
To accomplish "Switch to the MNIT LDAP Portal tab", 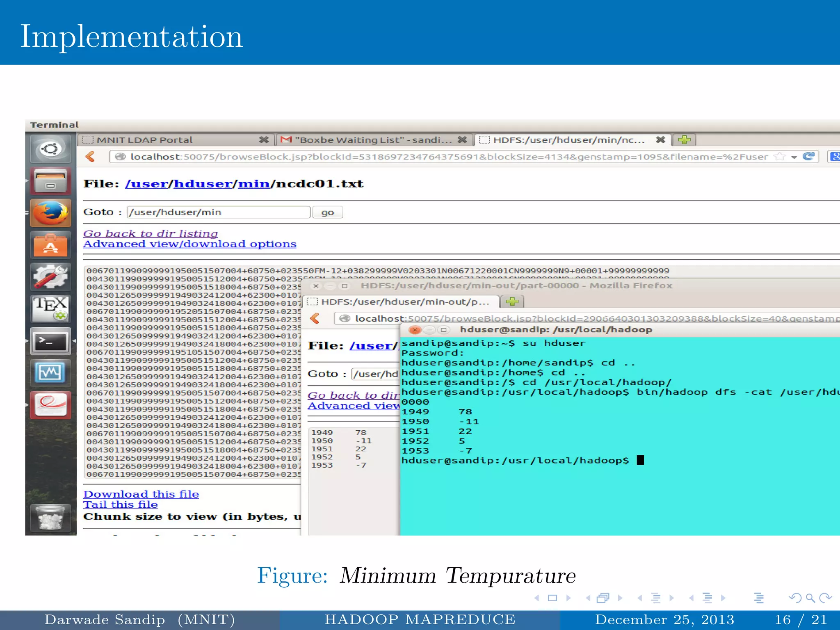I will click(176, 140).
